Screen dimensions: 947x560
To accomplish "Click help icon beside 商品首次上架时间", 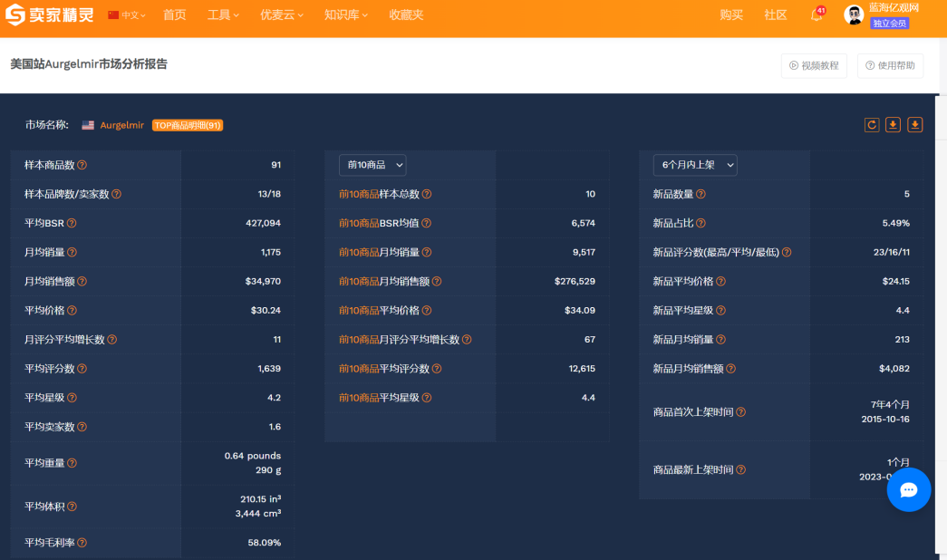I will click(x=740, y=412).
